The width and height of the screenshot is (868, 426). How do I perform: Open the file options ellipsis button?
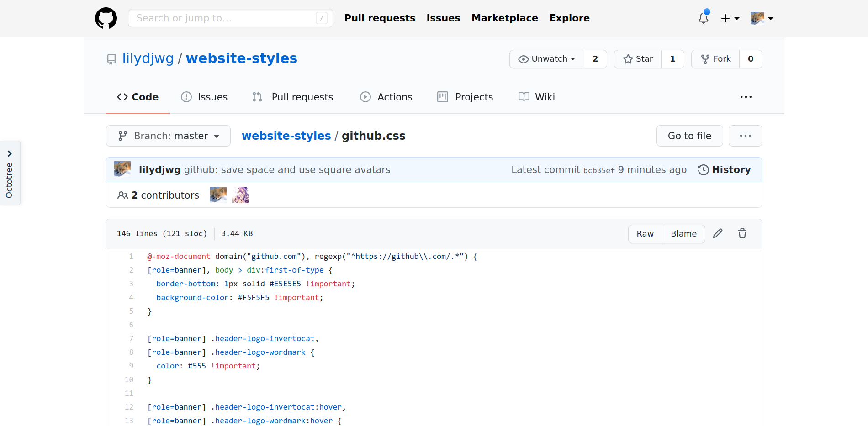745,136
